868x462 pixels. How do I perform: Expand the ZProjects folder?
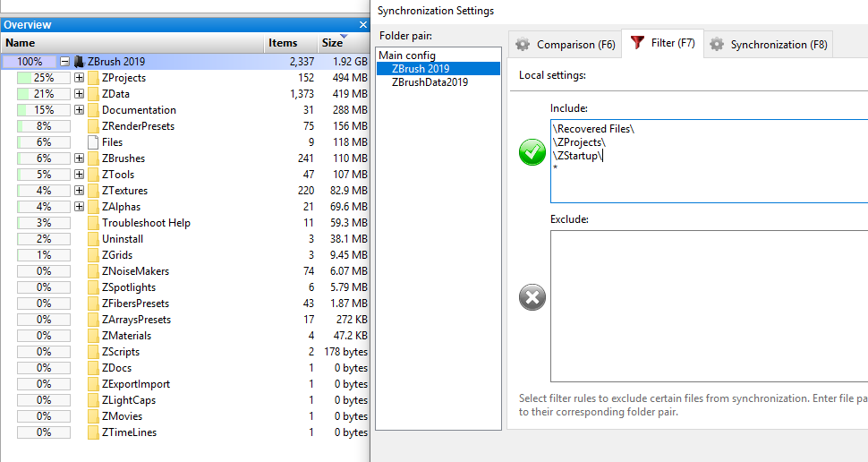coord(79,78)
